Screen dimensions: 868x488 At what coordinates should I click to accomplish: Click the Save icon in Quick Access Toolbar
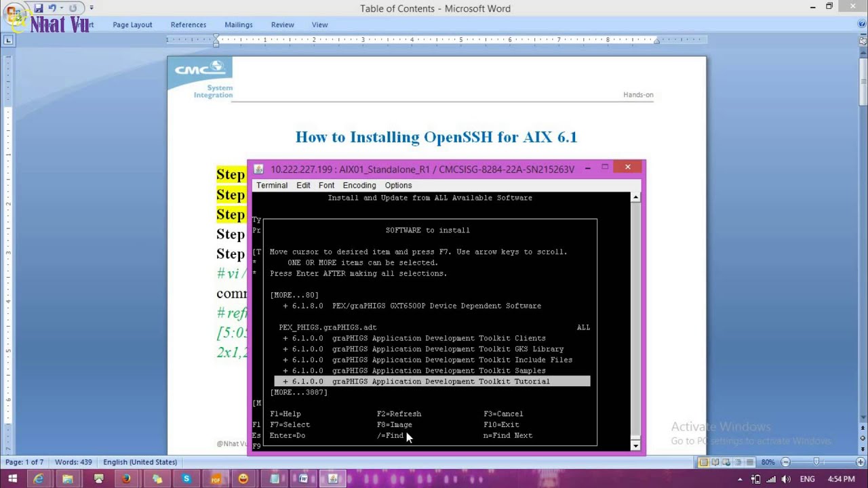pos(39,8)
